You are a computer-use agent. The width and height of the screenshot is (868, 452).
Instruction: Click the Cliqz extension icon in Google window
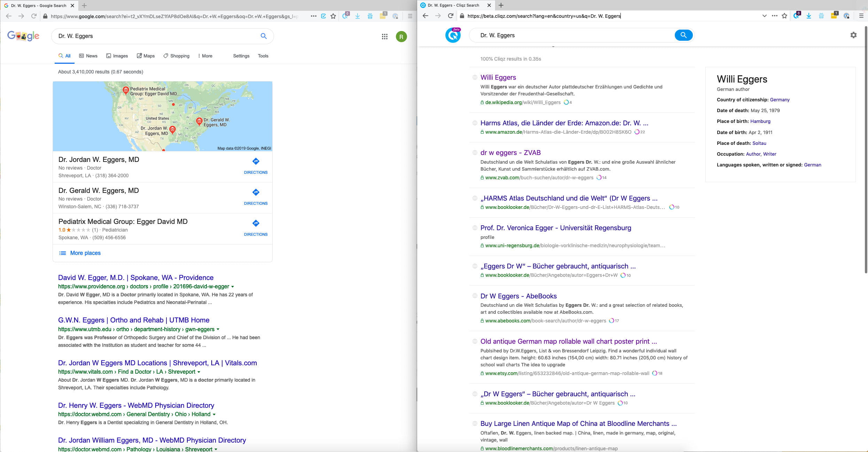(345, 16)
